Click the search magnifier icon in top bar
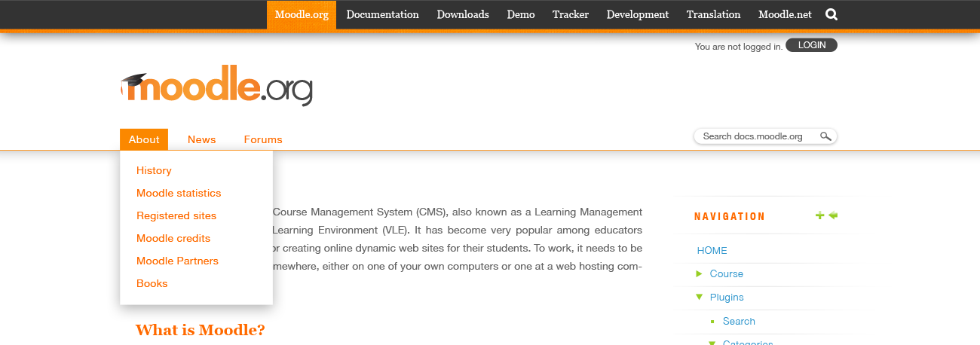The image size is (980, 345). pyautogui.click(x=831, y=14)
